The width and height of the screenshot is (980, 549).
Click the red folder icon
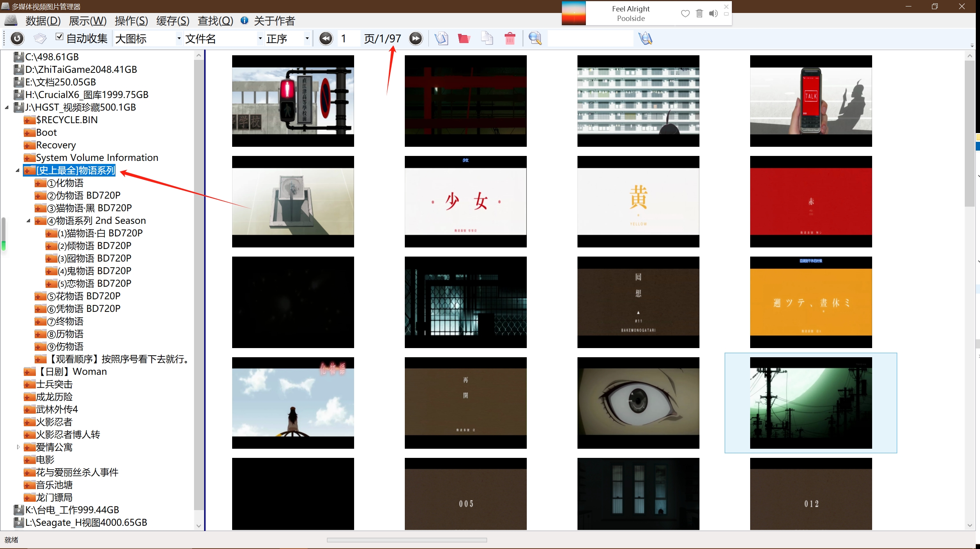464,39
